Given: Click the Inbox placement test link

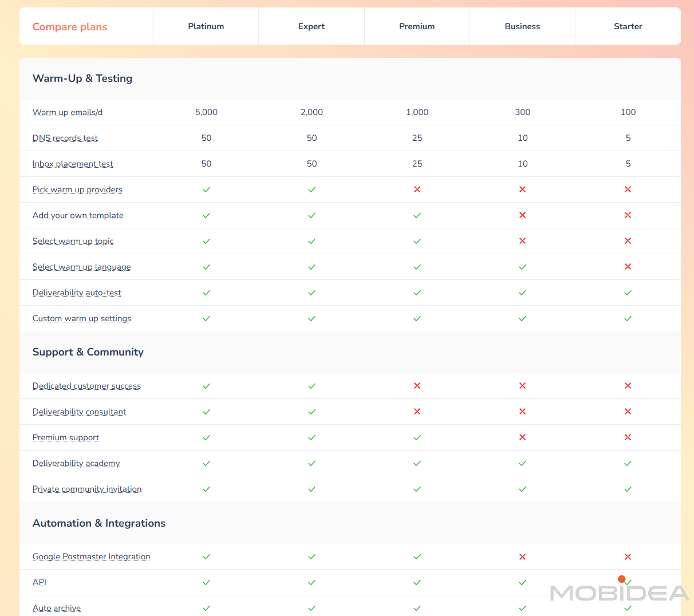Looking at the screenshot, I should (x=73, y=164).
